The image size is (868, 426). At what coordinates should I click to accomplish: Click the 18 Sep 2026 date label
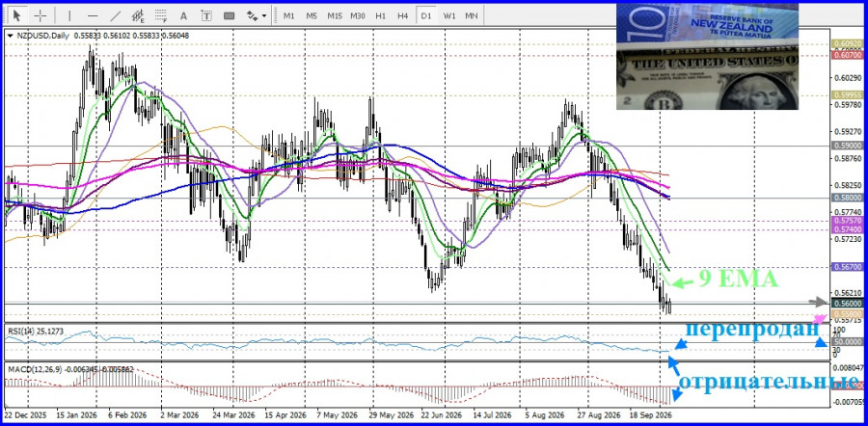650,415
